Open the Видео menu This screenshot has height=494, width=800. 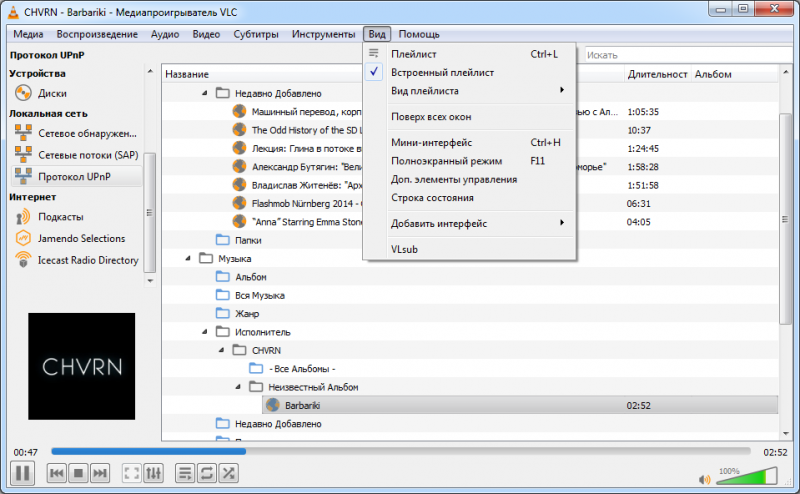click(x=206, y=34)
